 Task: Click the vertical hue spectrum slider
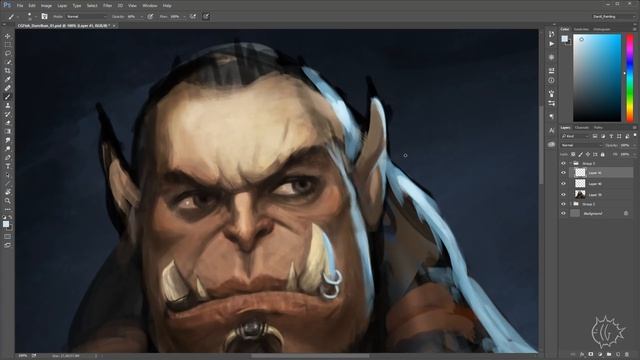630,78
